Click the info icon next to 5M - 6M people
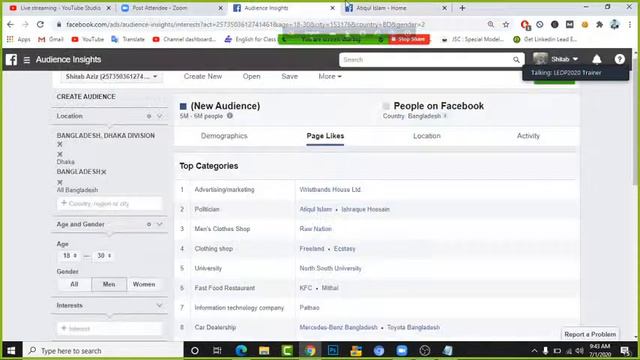Image resolution: width=640 pixels, height=360 pixels. (230, 116)
